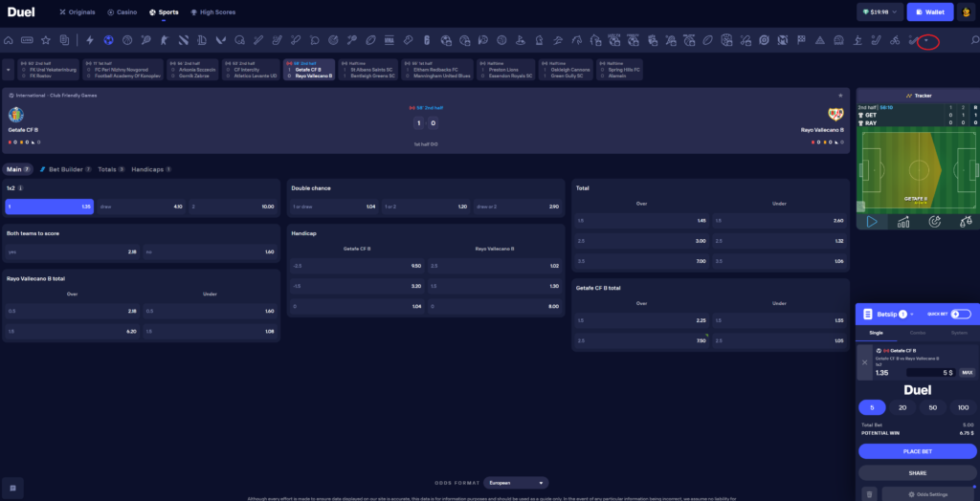Click the Duel logo
980x501 pixels.
[21, 11]
